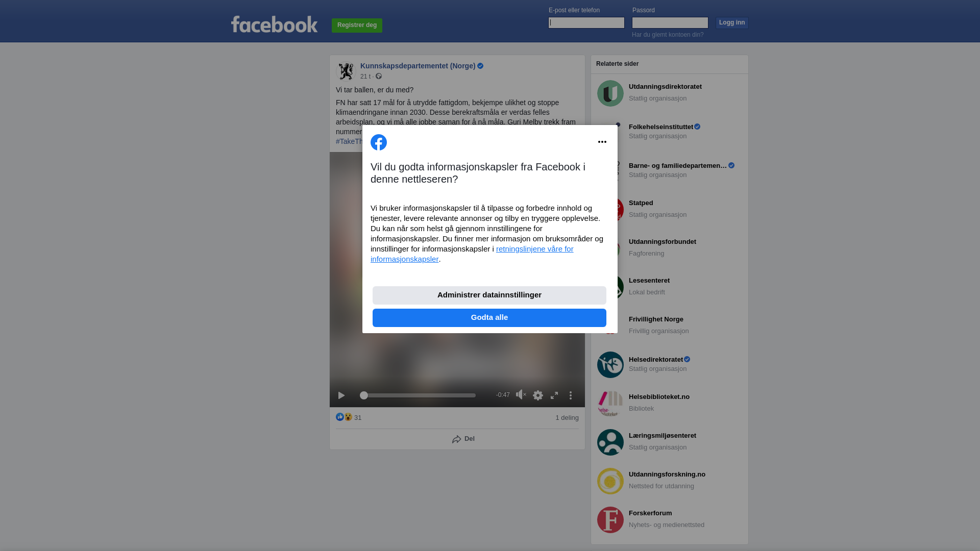The height and width of the screenshot is (551, 980).
Task: Click the video progress slider
Action: click(418, 395)
